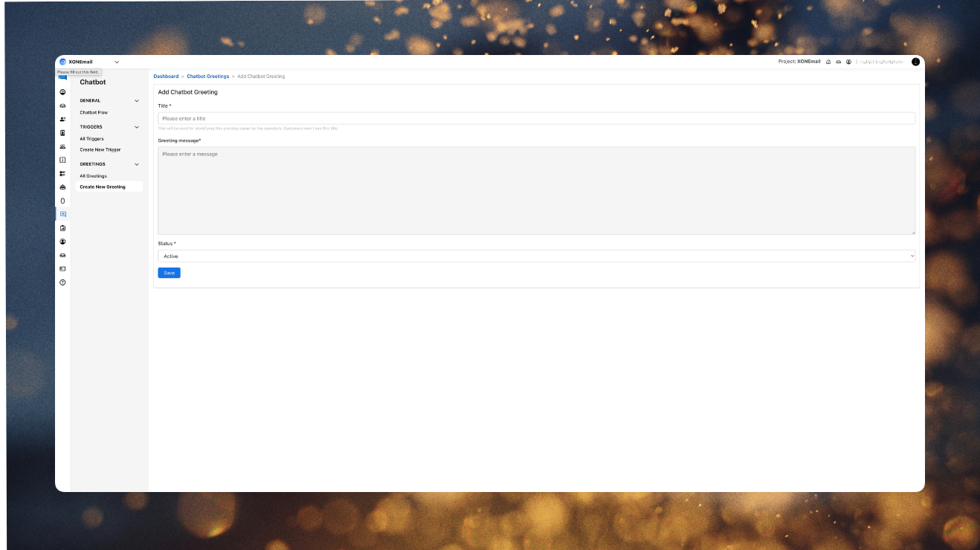Click the profile circle icon in top bar
This screenshot has height=550, width=980.
point(848,62)
